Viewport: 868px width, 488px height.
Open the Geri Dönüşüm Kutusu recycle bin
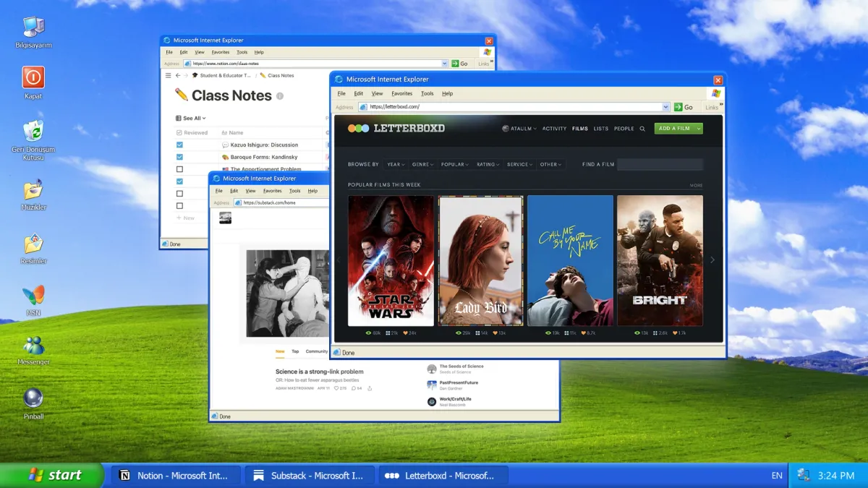[x=33, y=131]
